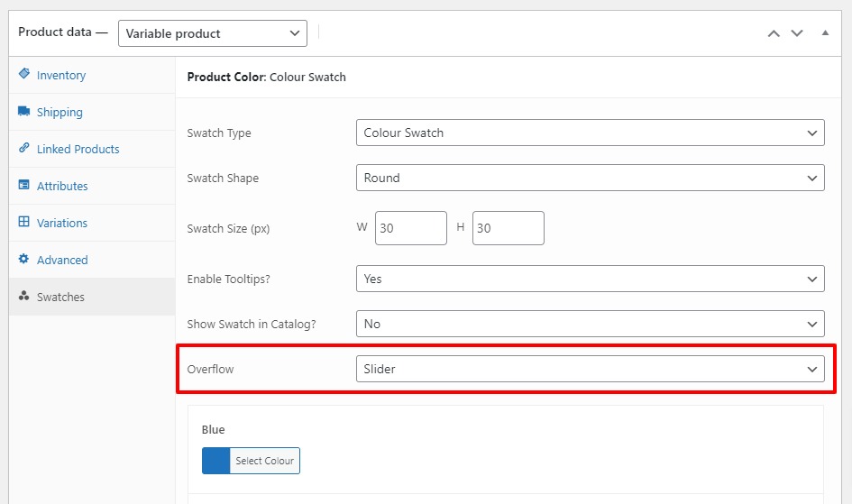Image resolution: width=852 pixels, height=504 pixels.
Task: Open the Swatch Type dropdown
Action: click(x=591, y=133)
